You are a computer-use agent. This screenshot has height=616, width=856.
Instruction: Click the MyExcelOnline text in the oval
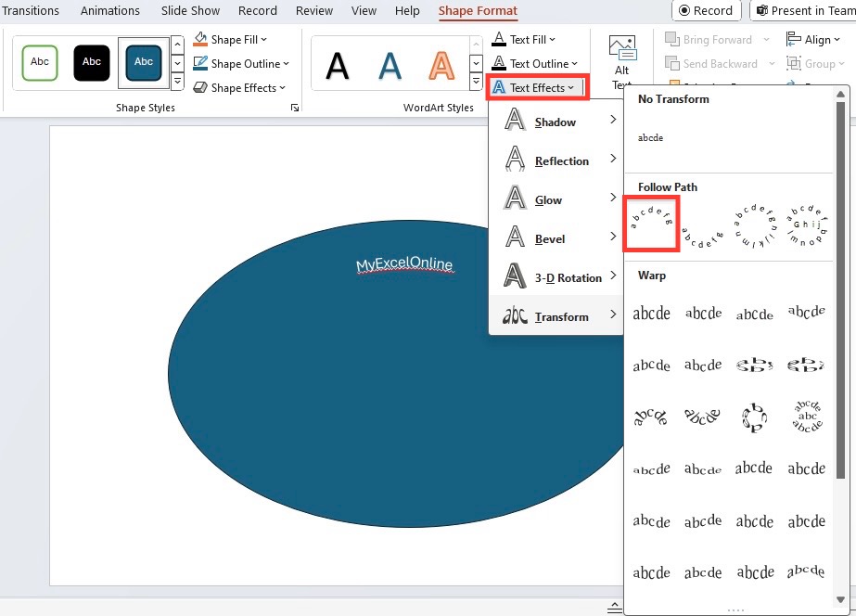coord(404,264)
